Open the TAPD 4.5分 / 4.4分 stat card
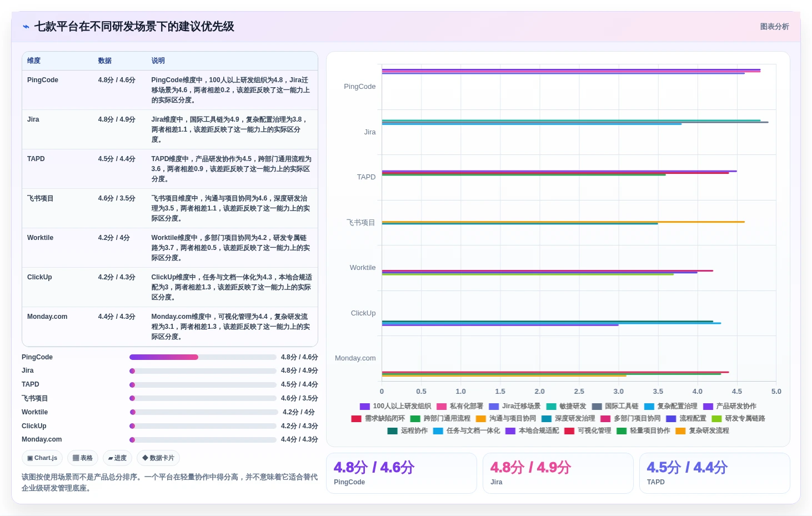812x516 pixels. (x=715, y=473)
